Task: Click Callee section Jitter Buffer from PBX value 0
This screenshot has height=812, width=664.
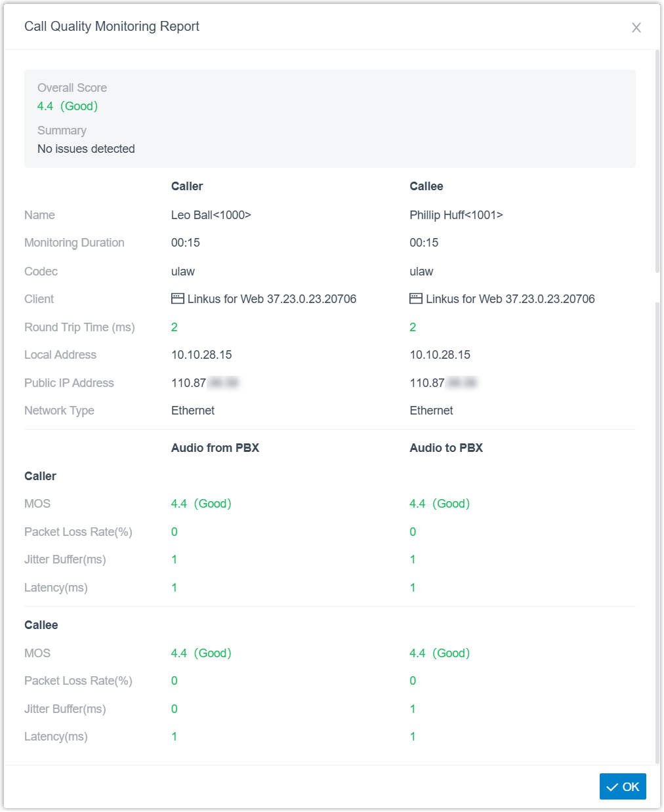Action: [x=175, y=709]
